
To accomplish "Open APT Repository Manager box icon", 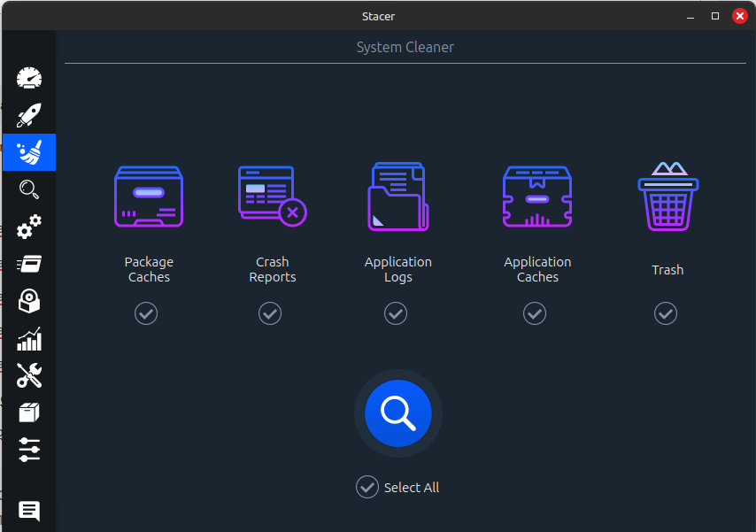I will (x=29, y=412).
